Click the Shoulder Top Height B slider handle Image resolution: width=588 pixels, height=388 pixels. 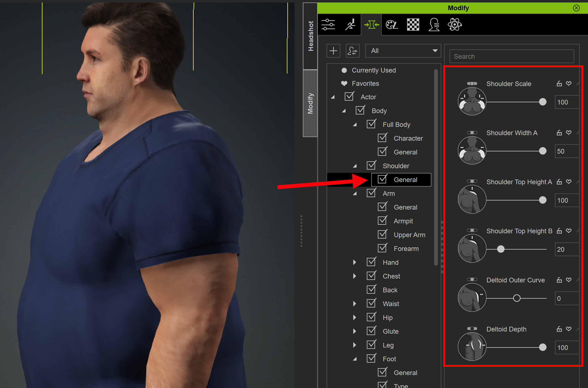click(501, 249)
